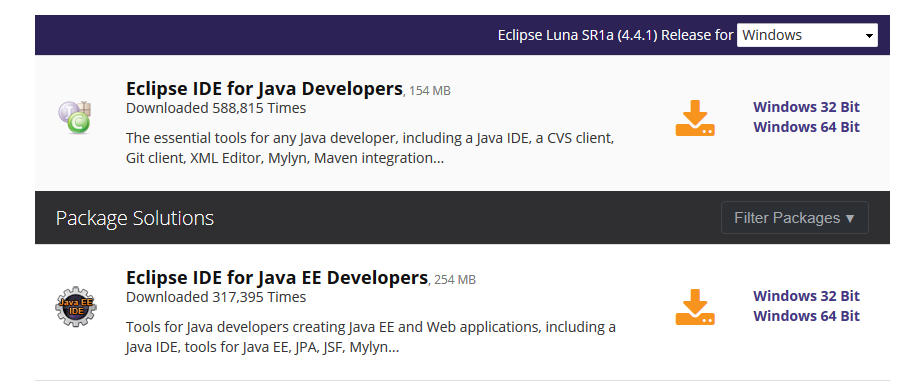The height and width of the screenshot is (386, 899).
Task: Expand the Filter Packages menu
Action: tap(795, 218)
